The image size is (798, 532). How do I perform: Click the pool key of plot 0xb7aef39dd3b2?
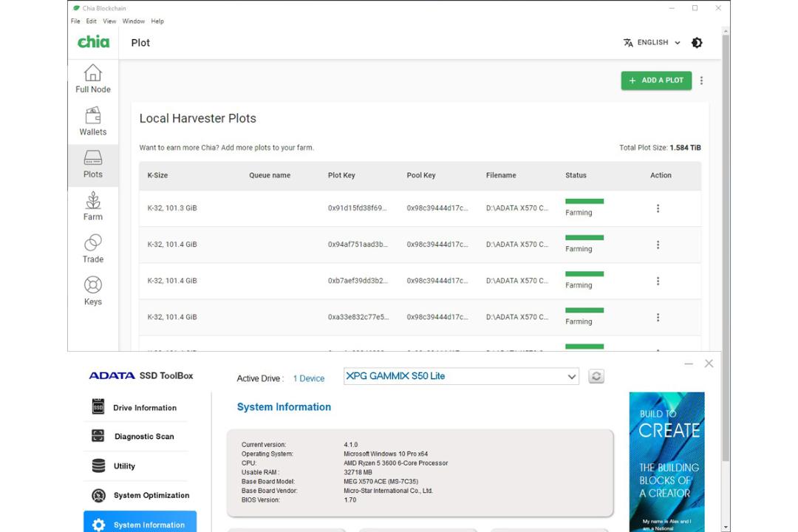(x=437, y=281)
